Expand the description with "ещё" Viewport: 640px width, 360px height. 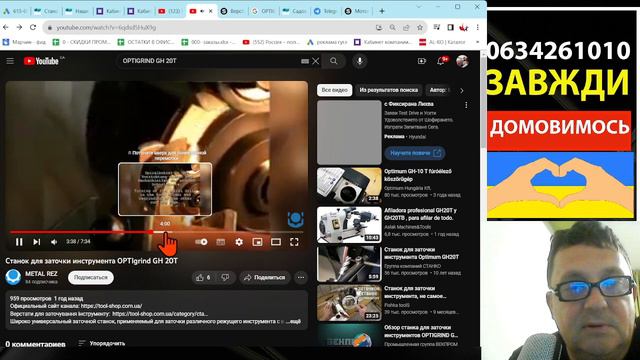(x=295, y=321)
